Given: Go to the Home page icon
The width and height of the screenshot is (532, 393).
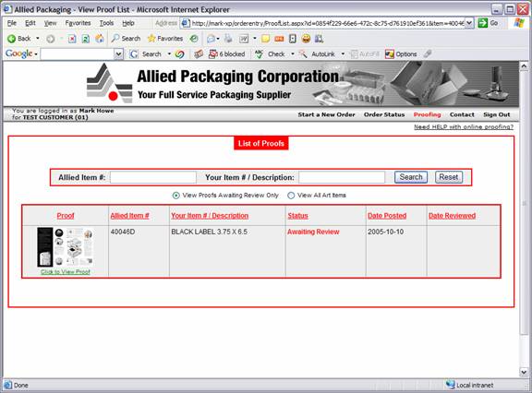Looking at the screenshot, I should click(x=100, y=39).
